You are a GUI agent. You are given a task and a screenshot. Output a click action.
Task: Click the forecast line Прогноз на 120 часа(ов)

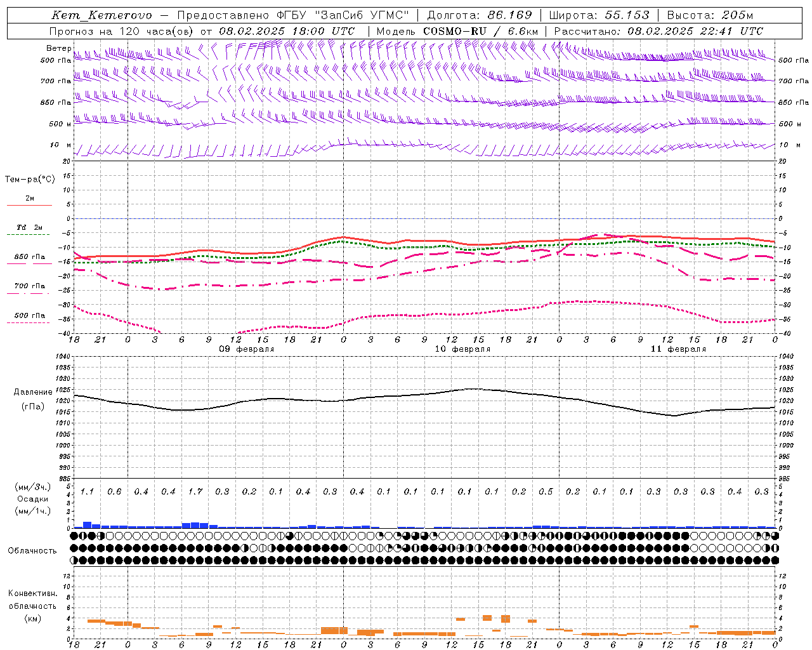point(122,31)
